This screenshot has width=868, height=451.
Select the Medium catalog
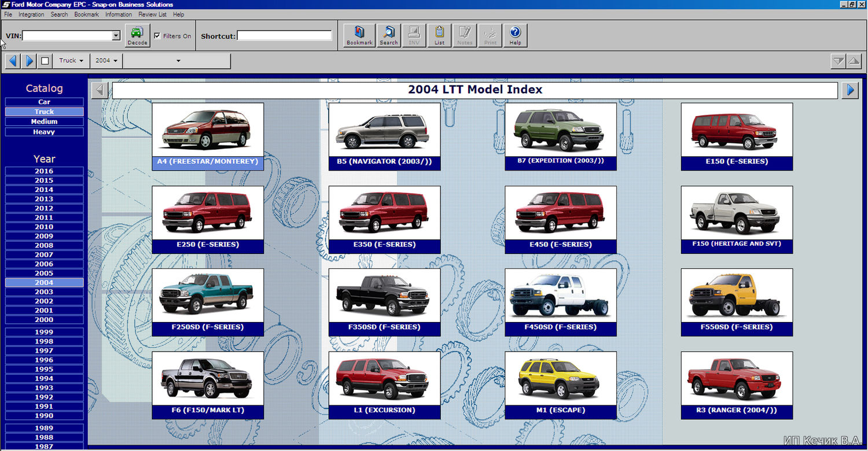pyautogui.click(x=45, y=121)
